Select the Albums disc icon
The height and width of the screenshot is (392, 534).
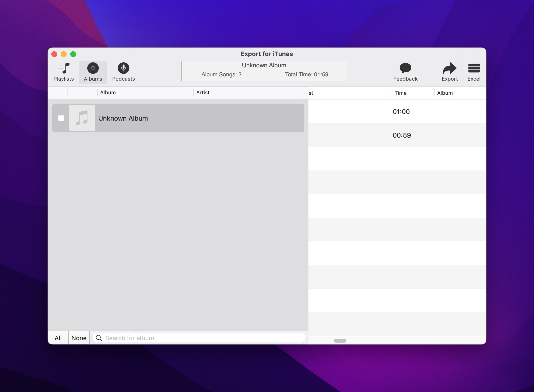93,68
